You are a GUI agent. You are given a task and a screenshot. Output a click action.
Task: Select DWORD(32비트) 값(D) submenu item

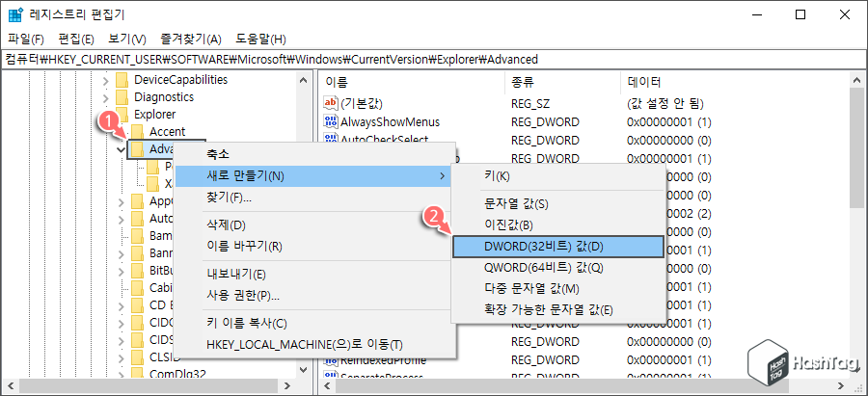tap(558, 247)
